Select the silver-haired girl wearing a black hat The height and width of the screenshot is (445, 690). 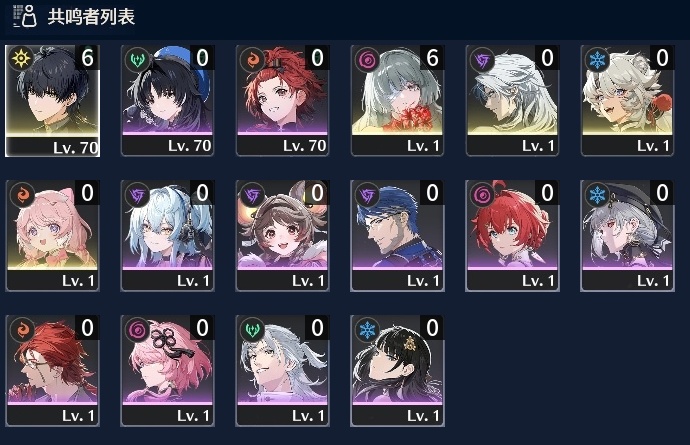(x=627, y=235)
